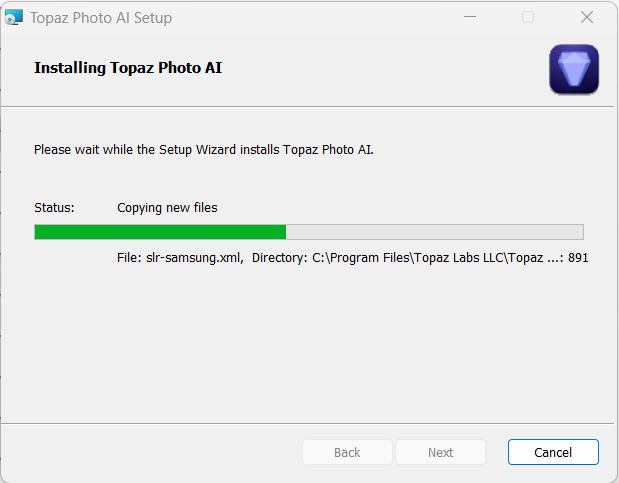619x483 pixels.
Task: Click the gray unfilled part of progress bar
Action: [x=435, y=232]
